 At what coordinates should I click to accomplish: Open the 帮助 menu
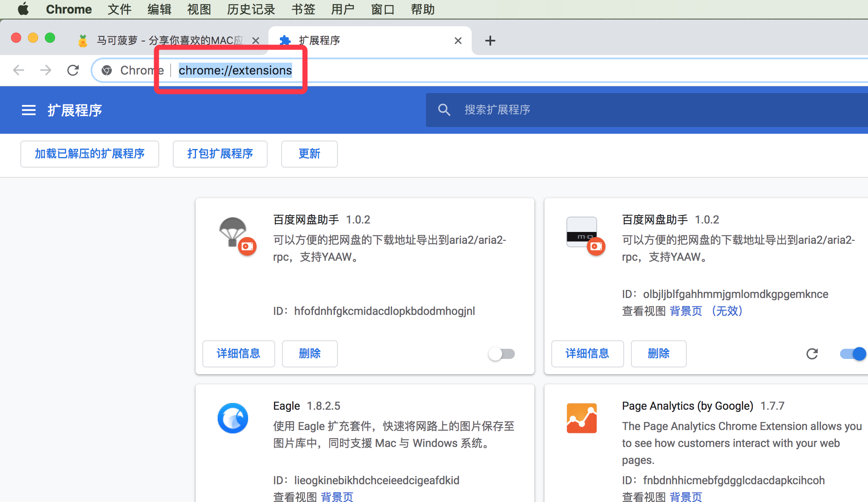(x=423, y=9)
